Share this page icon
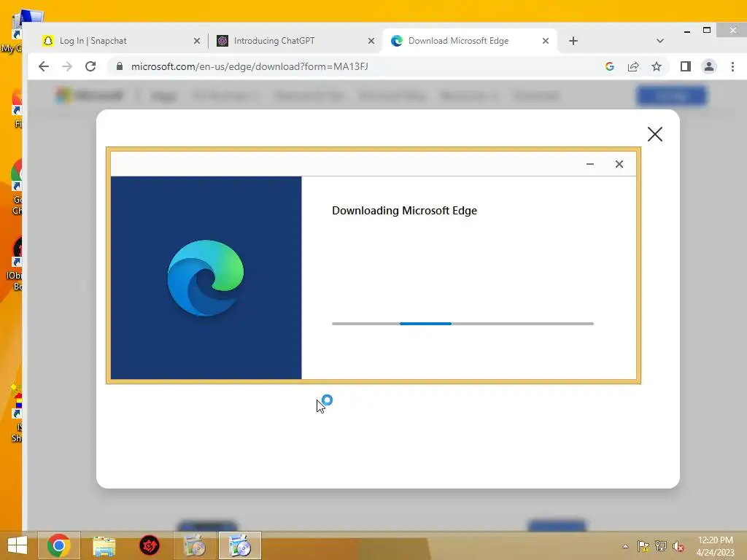This screenshot has height=560, width=747. (x=633, y=66)
